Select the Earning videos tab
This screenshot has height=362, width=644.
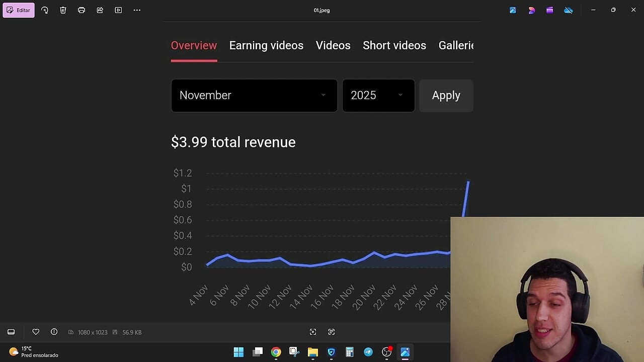click(x=266, y=46)
